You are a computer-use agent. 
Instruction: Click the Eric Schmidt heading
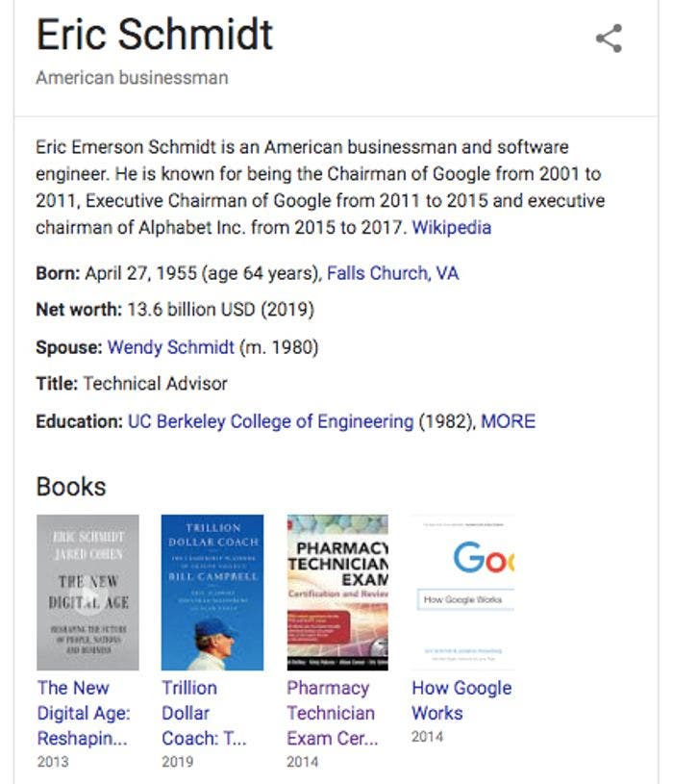click(154, 37)
